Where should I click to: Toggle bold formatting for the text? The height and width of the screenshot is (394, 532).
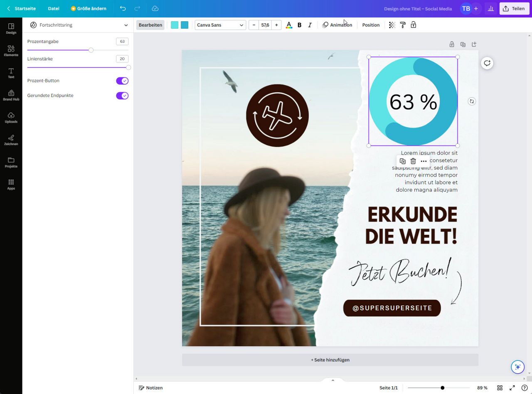(x=299, y=25)
